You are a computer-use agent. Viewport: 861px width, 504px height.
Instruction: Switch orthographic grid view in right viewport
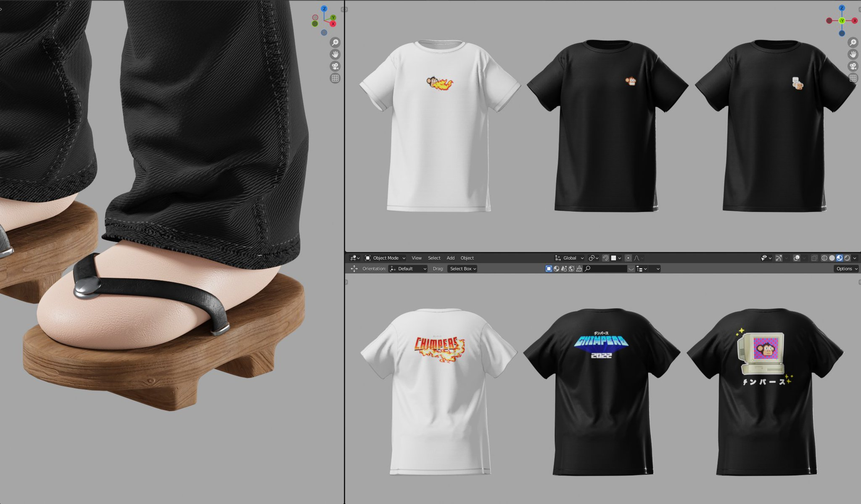click(853, 78)
